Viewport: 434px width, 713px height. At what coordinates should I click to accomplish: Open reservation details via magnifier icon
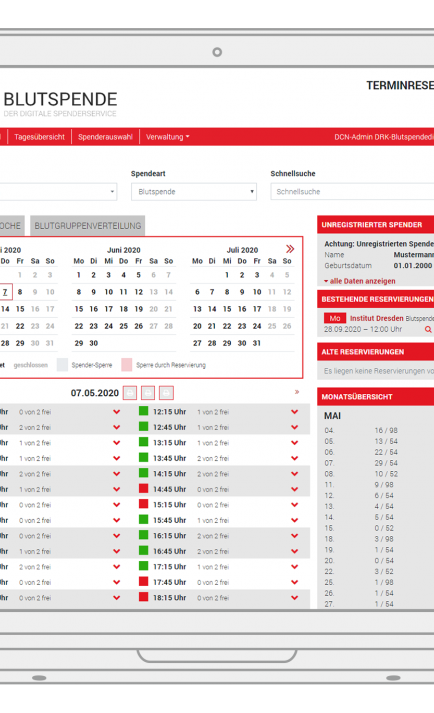coord(428,329)
